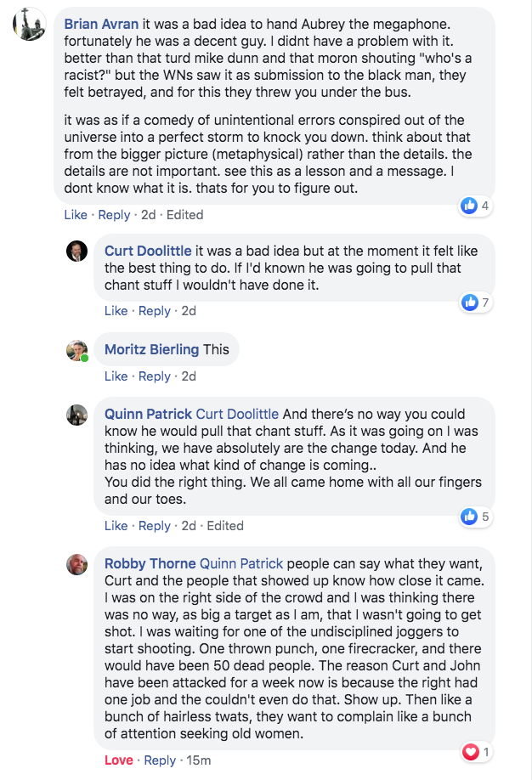Show edit history on Brian's comment
532x780 pixels.
[184, 215]
